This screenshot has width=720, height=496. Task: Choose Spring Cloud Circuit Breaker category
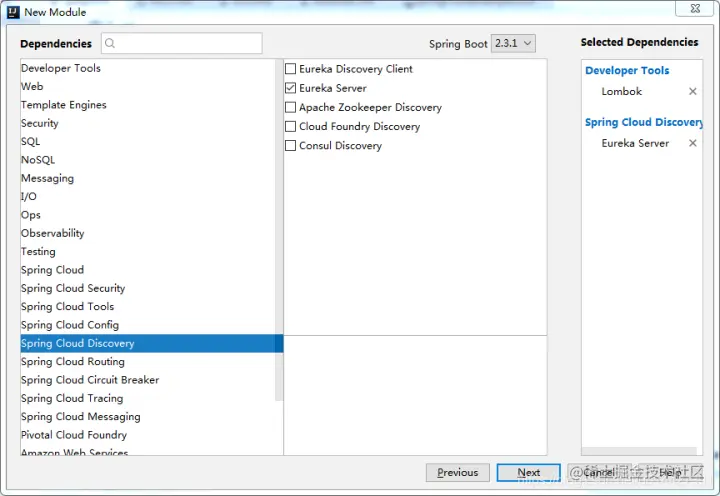click(x=148, y=380)
